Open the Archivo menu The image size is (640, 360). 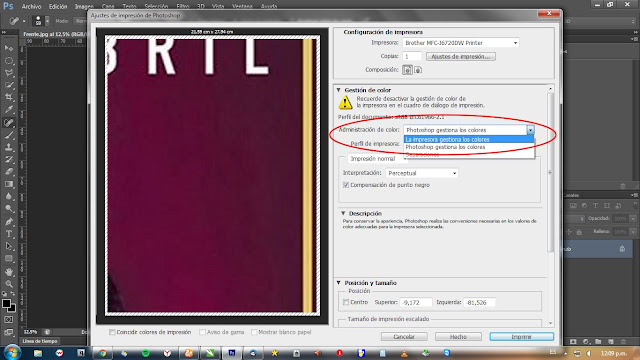[31, 7]
